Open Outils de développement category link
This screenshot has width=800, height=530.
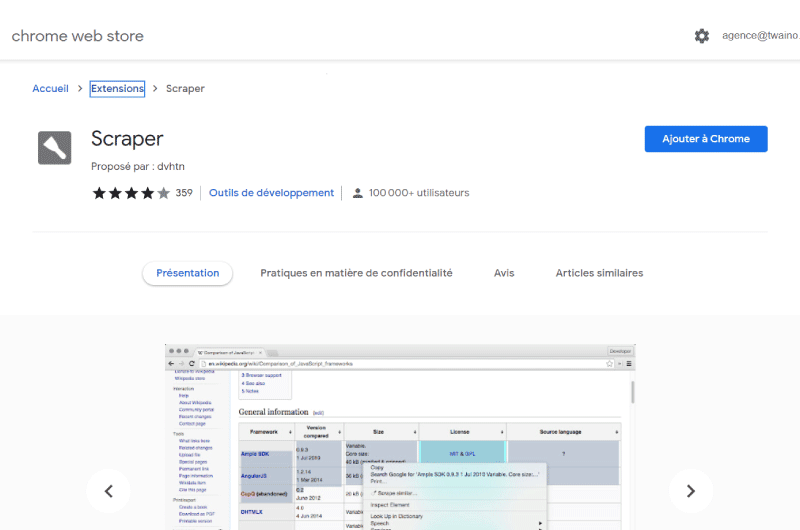click(271, 193)
